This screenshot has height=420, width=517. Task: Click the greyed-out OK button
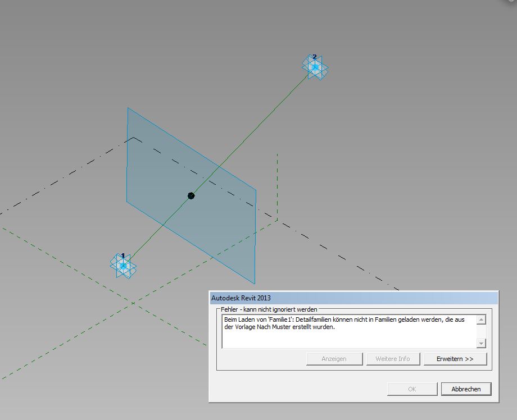412,389
